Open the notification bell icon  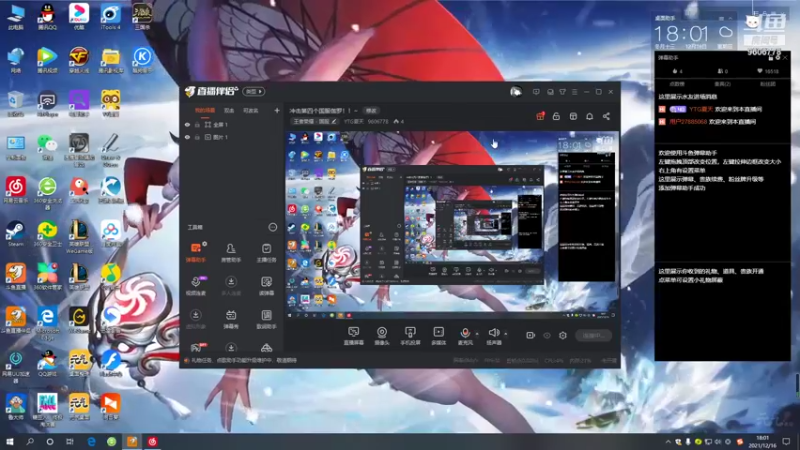[x=589, y=116]
